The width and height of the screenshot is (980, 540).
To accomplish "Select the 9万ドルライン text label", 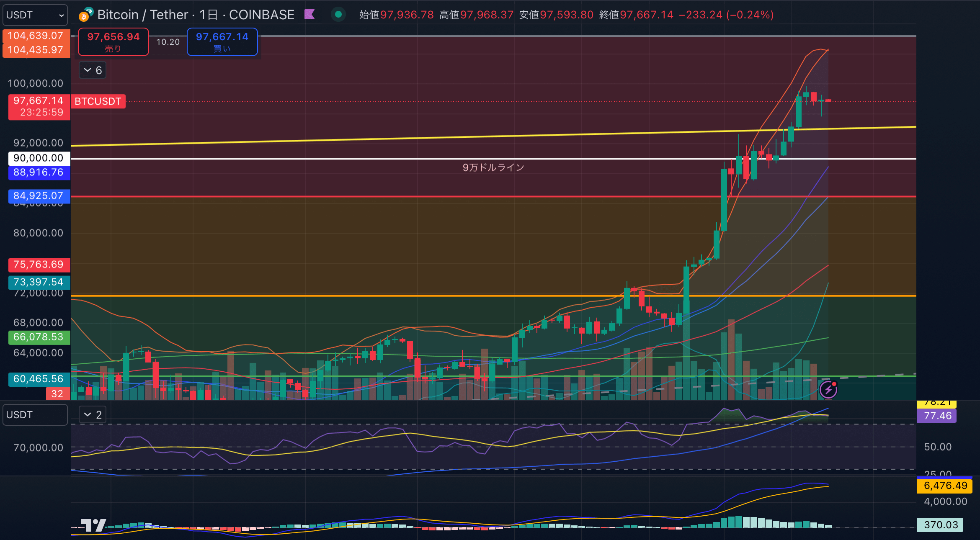I will click(493, 167).
